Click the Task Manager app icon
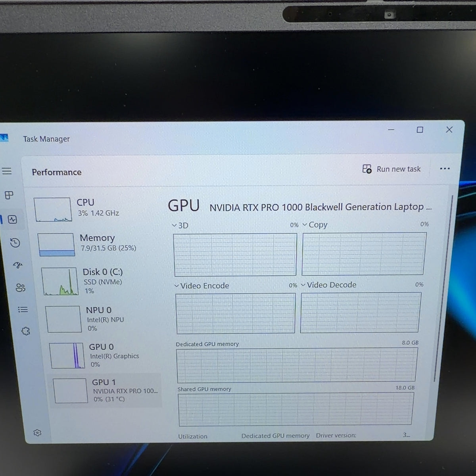This screenshot has height=476, width=476. coord(4,138)
